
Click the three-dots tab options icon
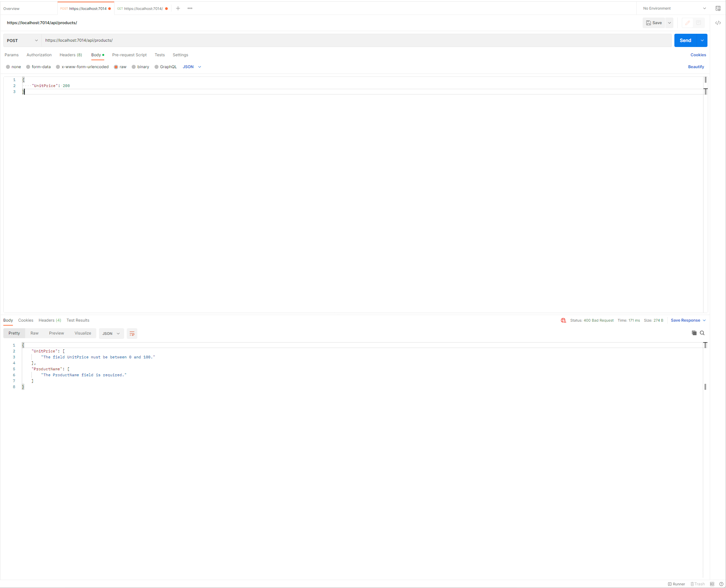pyautogui.click(x=190, y=9)
